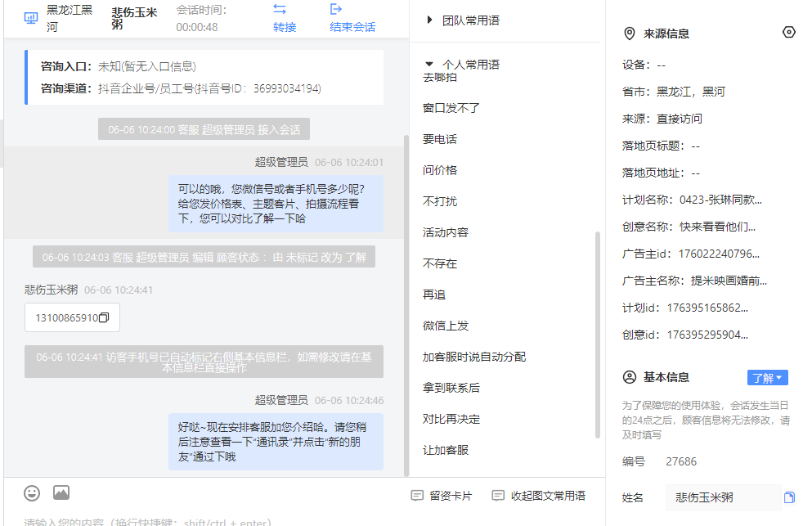Click the system notice 访客手机号已自动标记
Viewport: 812px width, 526px height.
point(204,362)
